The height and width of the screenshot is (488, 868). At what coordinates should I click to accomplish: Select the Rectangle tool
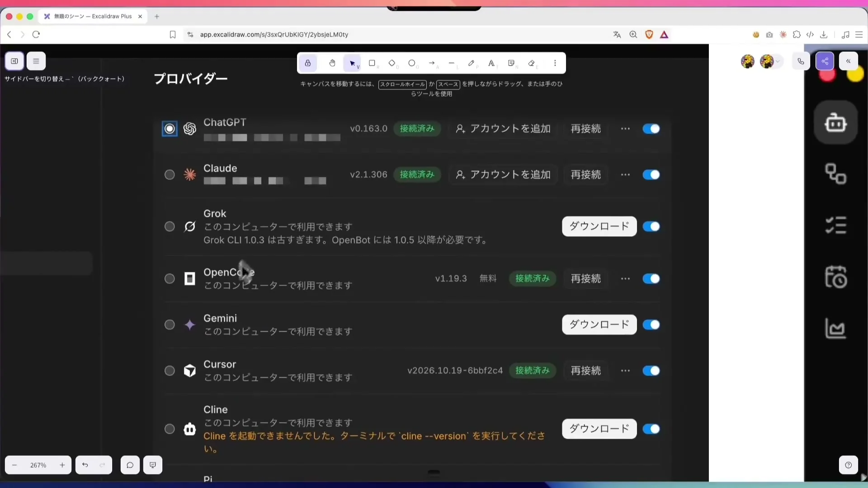pos(372,63)
